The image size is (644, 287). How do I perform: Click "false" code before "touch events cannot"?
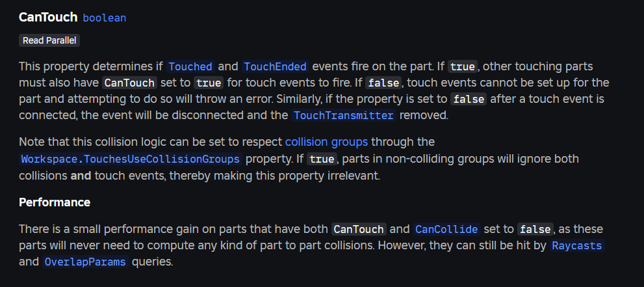pyautogui.click(x=383, y=83)
